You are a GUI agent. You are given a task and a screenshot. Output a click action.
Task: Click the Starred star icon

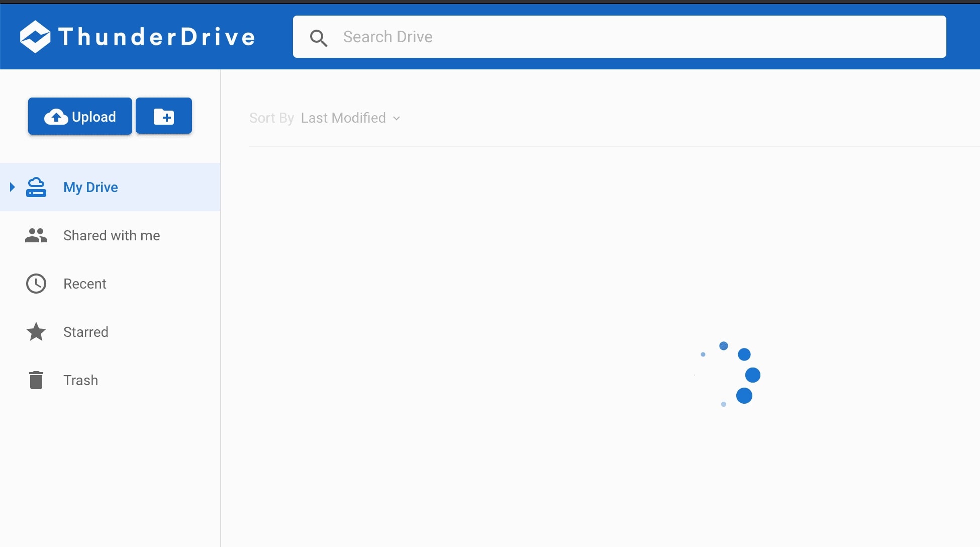(36, 332)
